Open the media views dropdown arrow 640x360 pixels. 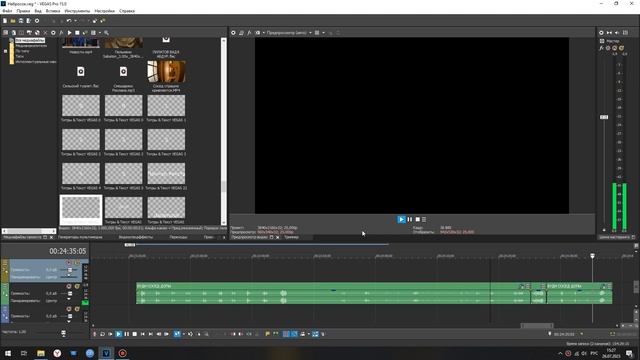pos(99,33)
